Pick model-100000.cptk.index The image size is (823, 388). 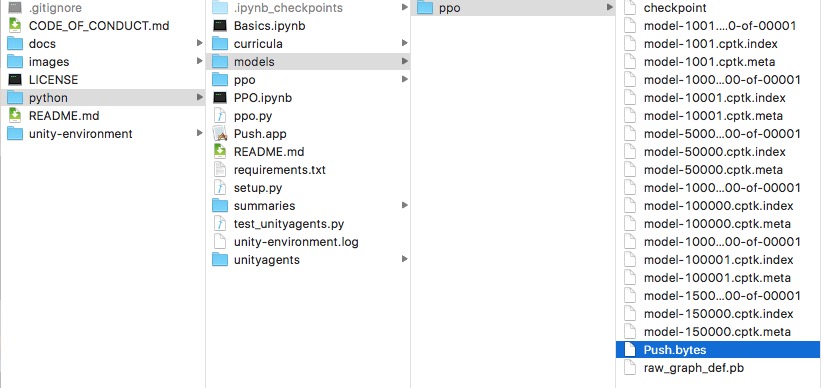(719, 206)
